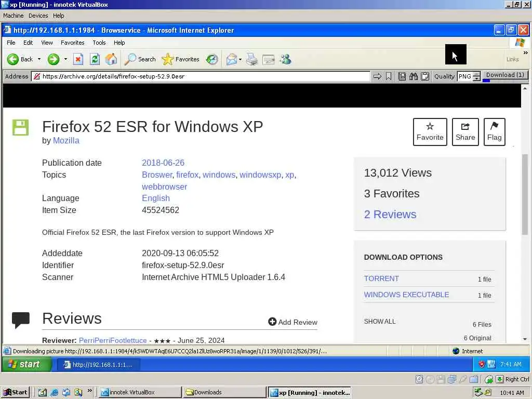This screenshot has width=532, height=399.
Task: Click the Flag button on archive page
Action: (x=495, y=132)
